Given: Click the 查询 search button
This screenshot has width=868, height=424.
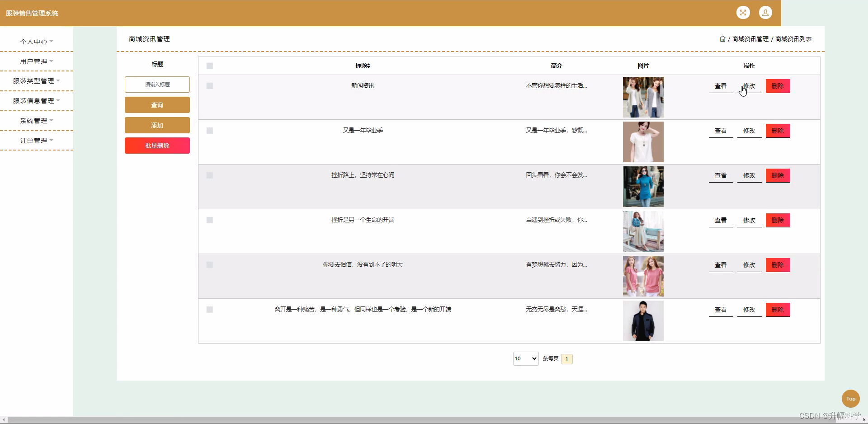Looking at the screenshot, I should pyautogui.click(x=157, y=105).
